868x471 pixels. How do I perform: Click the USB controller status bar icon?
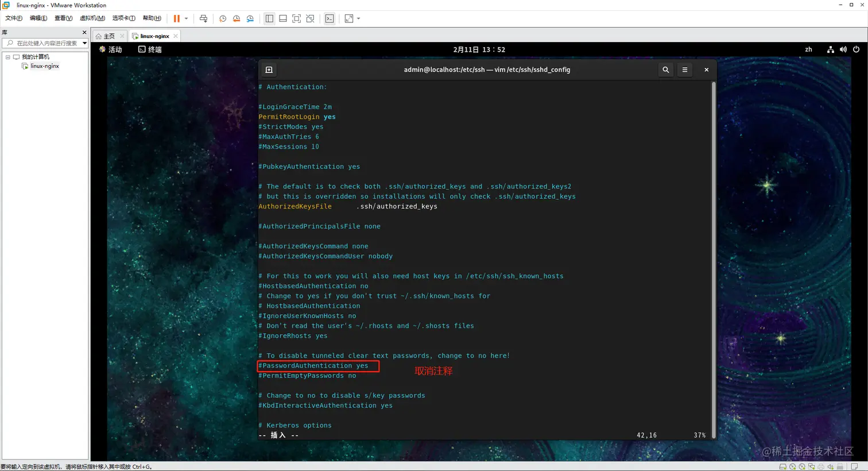[840, 466]
